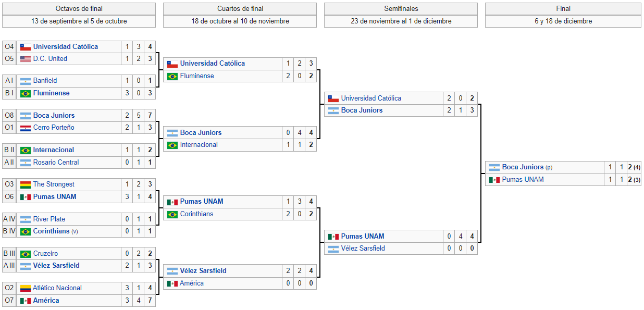Viewport: 644px width, 310px height.
Task: Open the Boca Juniors link in Final
Action: tap(523, 167)
